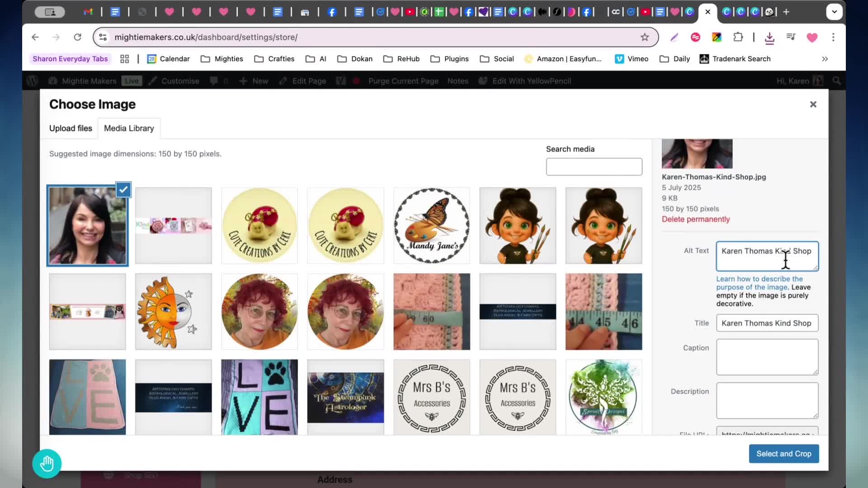Select the Media Library tab
Image resolution: width=868 pixels, height=488 pixels.
point(129,128)
